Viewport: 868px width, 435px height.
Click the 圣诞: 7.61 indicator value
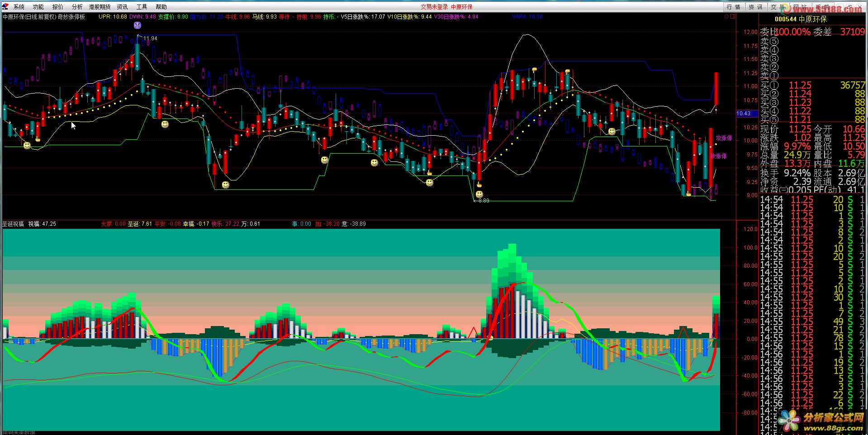140,224
